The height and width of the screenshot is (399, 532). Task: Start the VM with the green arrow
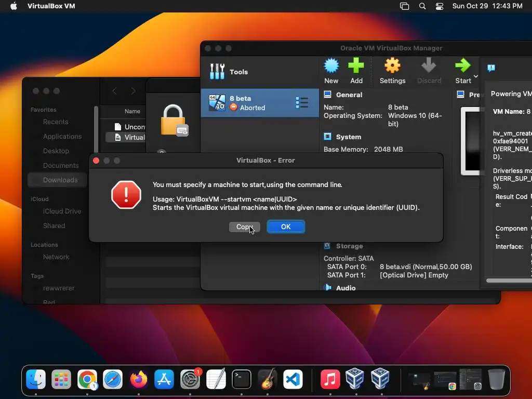click(x=463, y=65)
